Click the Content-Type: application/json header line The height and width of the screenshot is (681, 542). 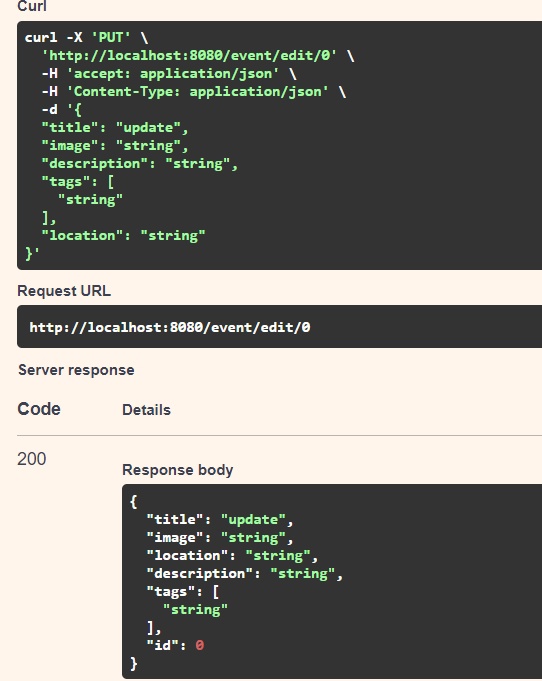tap(194, 92)
